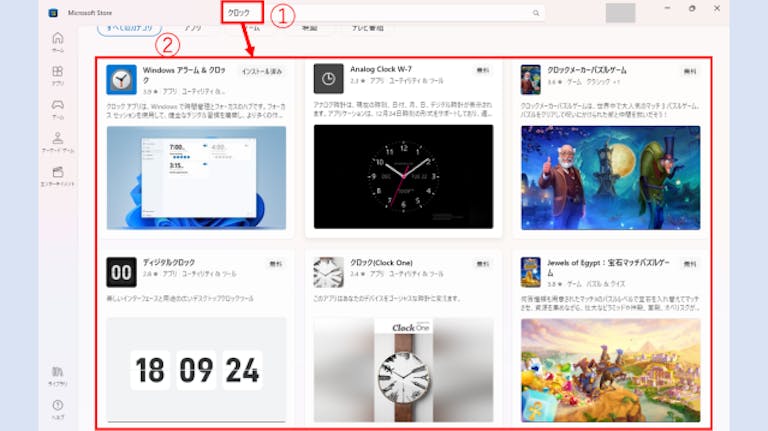Click the 無料 badge on クロックメーカーパズルゲーム

click(690, 72)
